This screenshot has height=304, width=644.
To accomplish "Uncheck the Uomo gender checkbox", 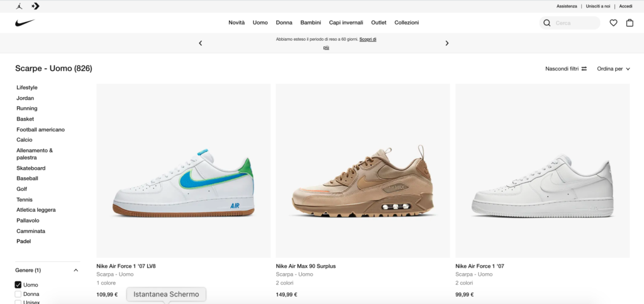I will click(18, 285).
